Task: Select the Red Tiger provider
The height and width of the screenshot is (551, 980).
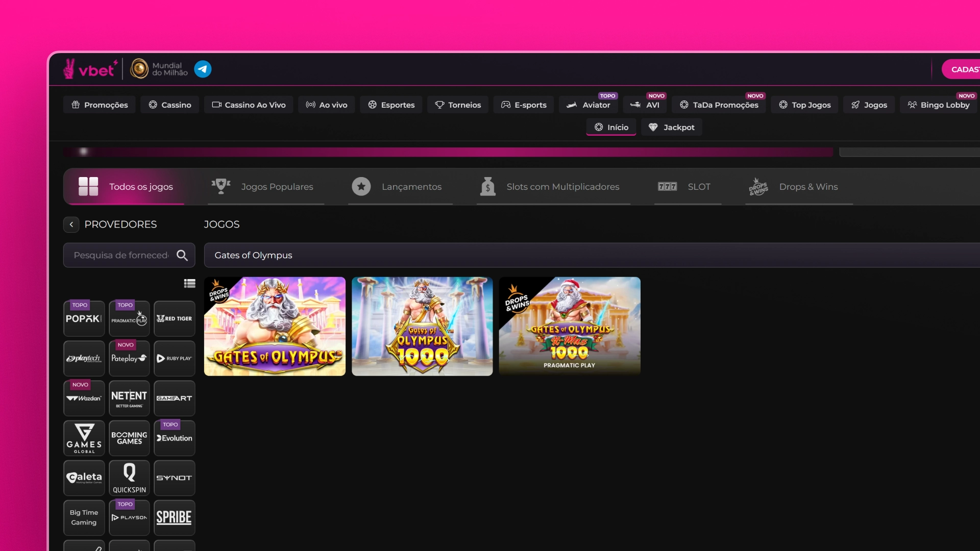Action: click(175, 319)
